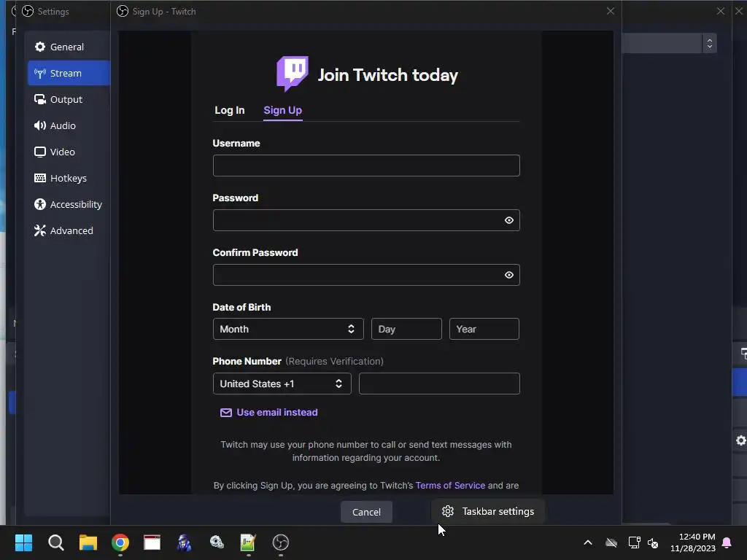This screenshot has width=747, height=560.
Task: Open Taskbar settings menu entry
Action: click(488, 511)
